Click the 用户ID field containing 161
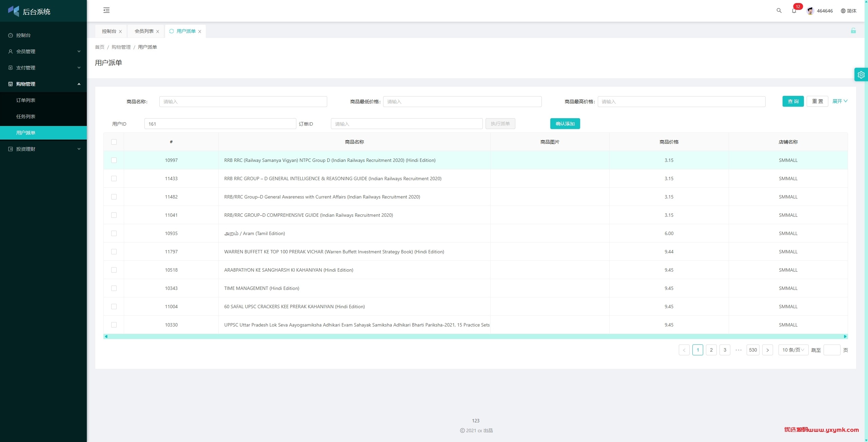The width and height of the screenshot is (868, 442). click(x=220, y=124)
